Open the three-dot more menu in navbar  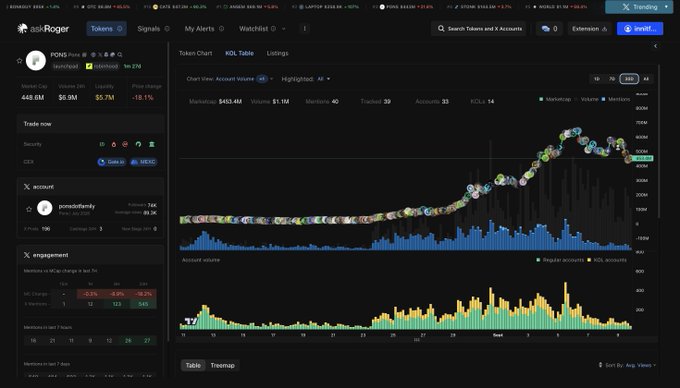click(x=304, y=29)
